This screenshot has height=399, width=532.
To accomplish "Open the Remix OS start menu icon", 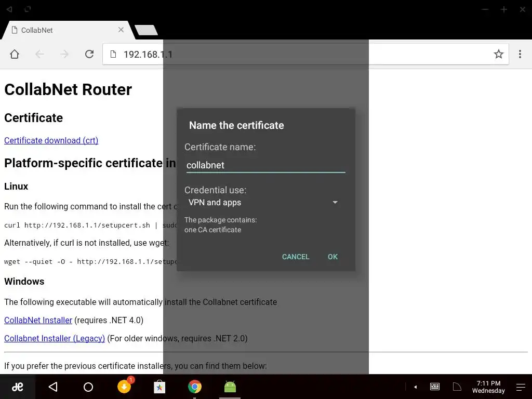I will (17, 387).
